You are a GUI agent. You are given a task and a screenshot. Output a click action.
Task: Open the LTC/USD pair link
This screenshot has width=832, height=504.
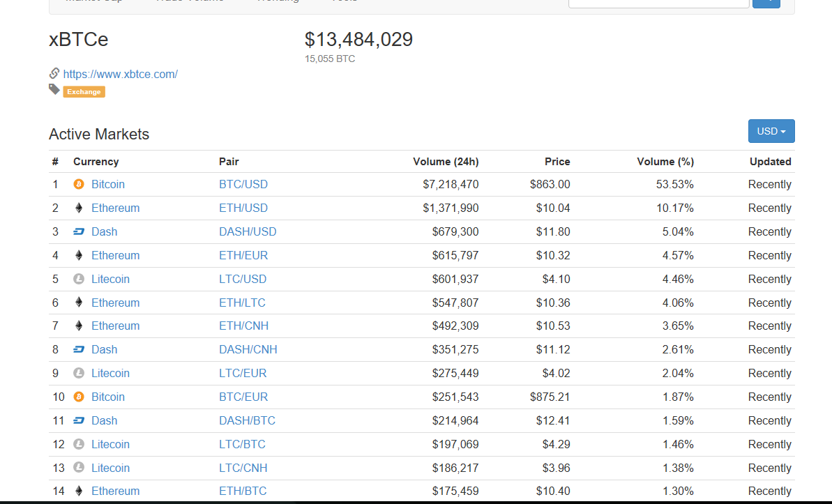point(243,279)
